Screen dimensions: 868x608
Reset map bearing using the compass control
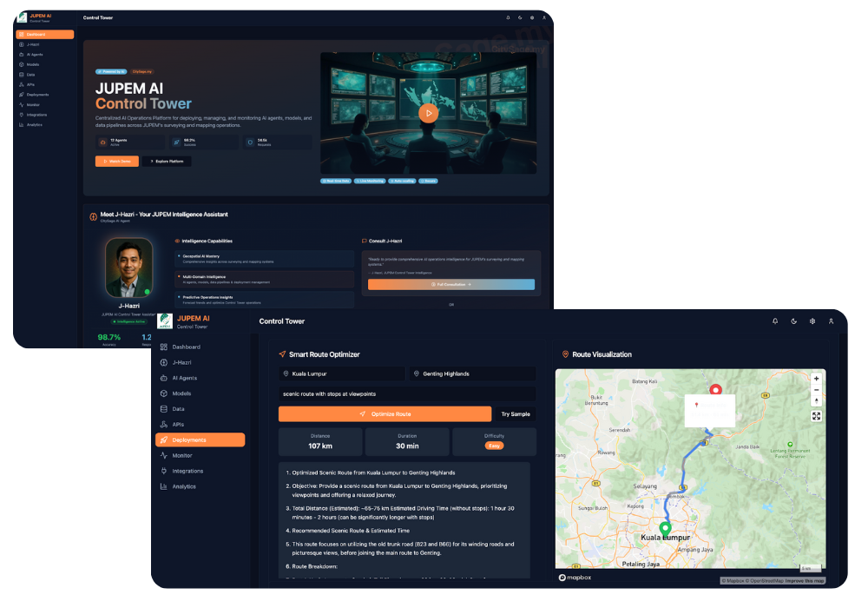pyautogui.click(x=816, y=400)
